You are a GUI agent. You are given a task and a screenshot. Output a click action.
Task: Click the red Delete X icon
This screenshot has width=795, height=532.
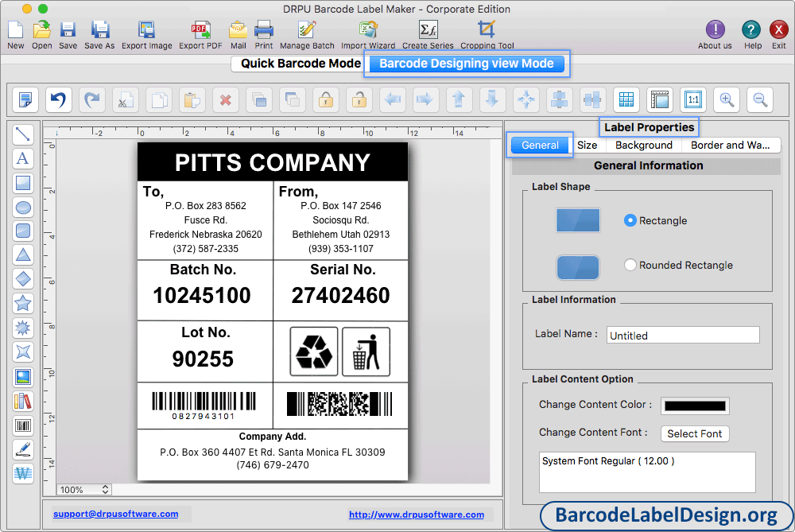226,99
